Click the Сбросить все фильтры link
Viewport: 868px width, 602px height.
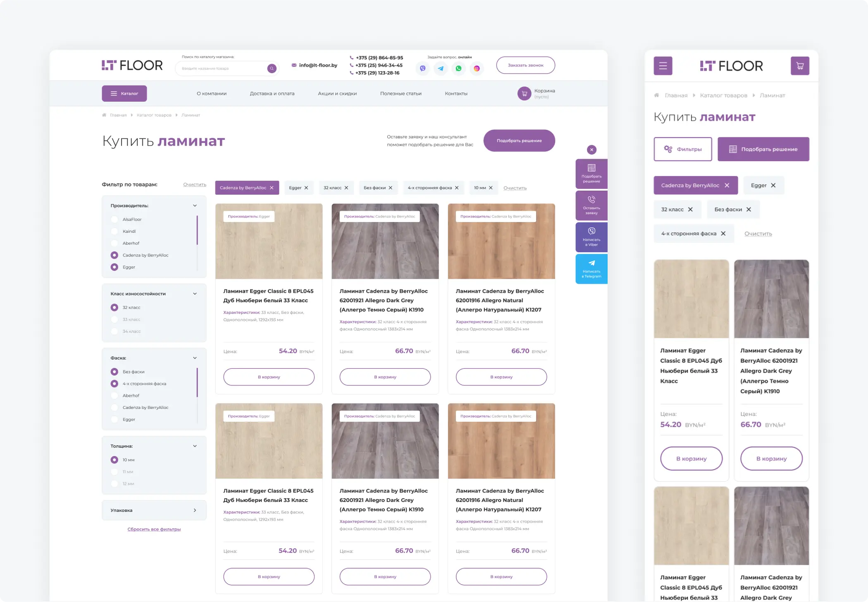coord(154,529)
